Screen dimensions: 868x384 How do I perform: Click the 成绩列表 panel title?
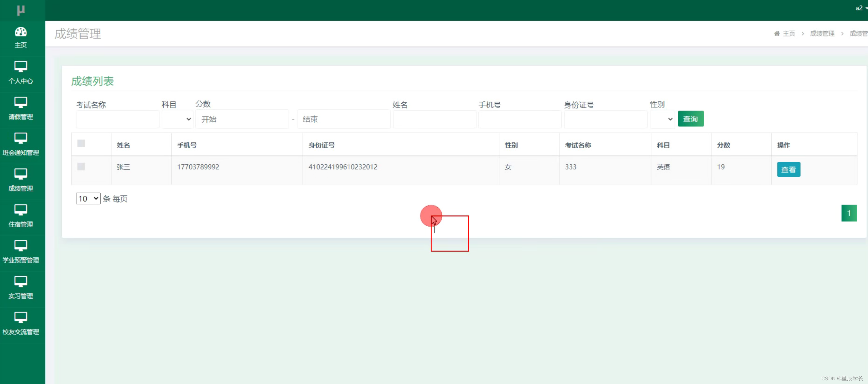point(92,81)
